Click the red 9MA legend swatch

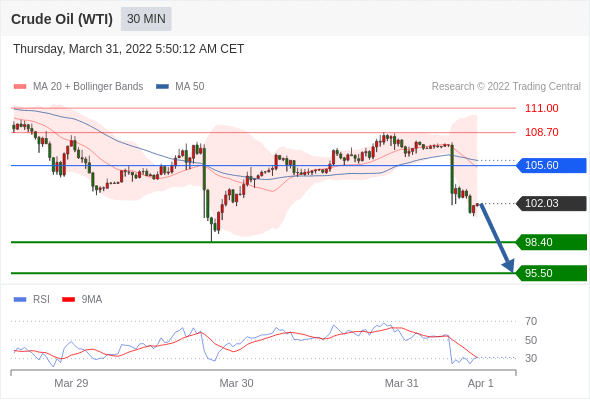click(68, 300)
